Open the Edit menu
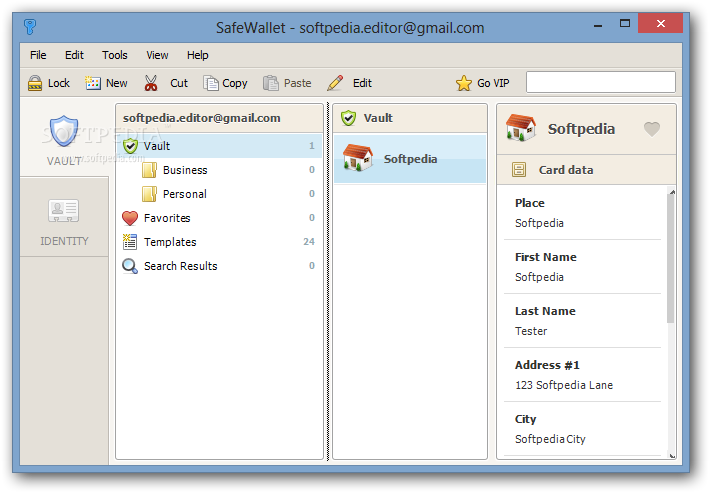Viewport: 710px width, 493px height. [x=74, y=55]
